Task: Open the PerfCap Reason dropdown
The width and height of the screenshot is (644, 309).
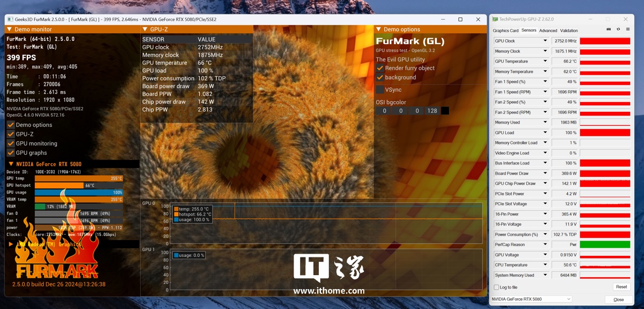Action: tap(545, 245)
